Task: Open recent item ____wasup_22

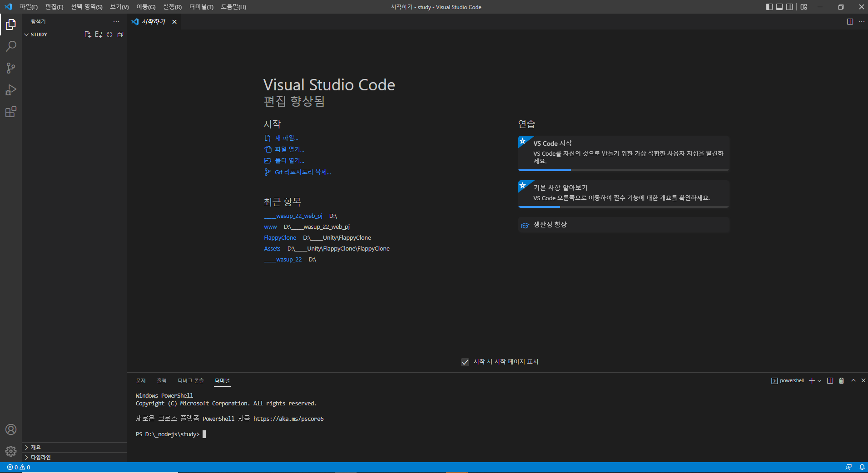Action: tap(283, 260)
